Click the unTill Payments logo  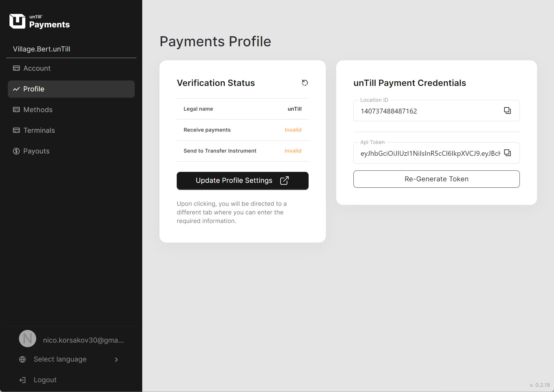tap(40, 22)
